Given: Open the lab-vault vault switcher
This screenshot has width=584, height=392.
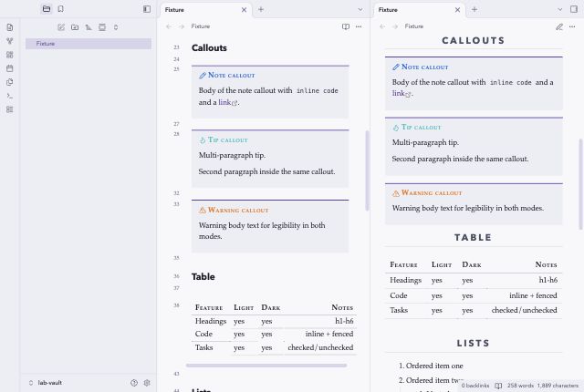Looking at the screenshot, I should [45, 383].
